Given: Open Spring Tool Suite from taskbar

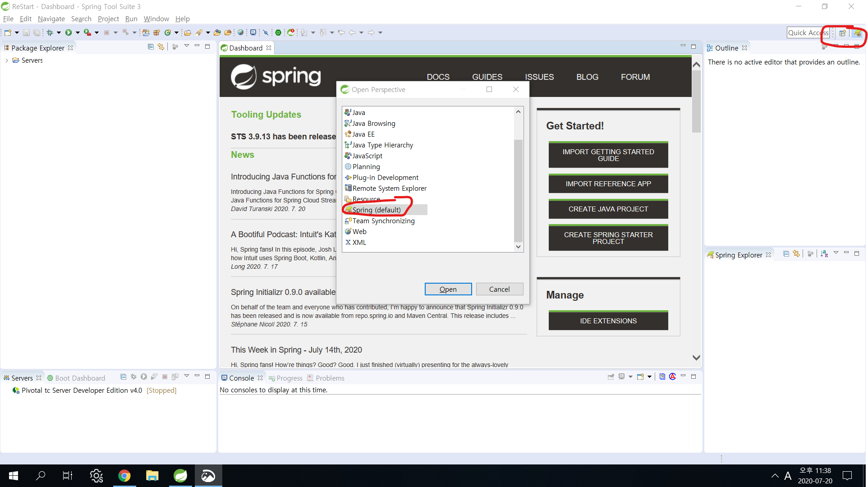Looking at the screenshot, I should [180, 476].
